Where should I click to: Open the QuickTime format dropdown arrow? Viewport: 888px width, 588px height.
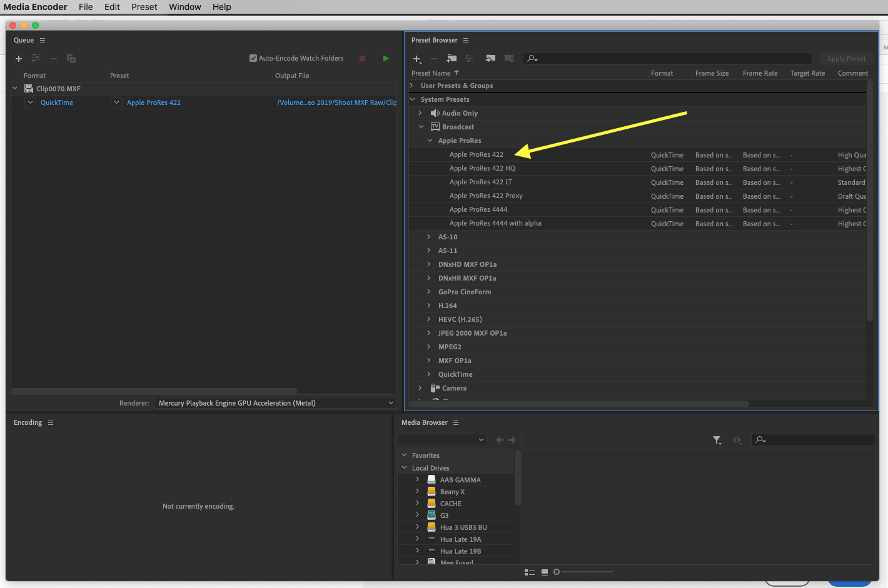[x=30, y=102]
